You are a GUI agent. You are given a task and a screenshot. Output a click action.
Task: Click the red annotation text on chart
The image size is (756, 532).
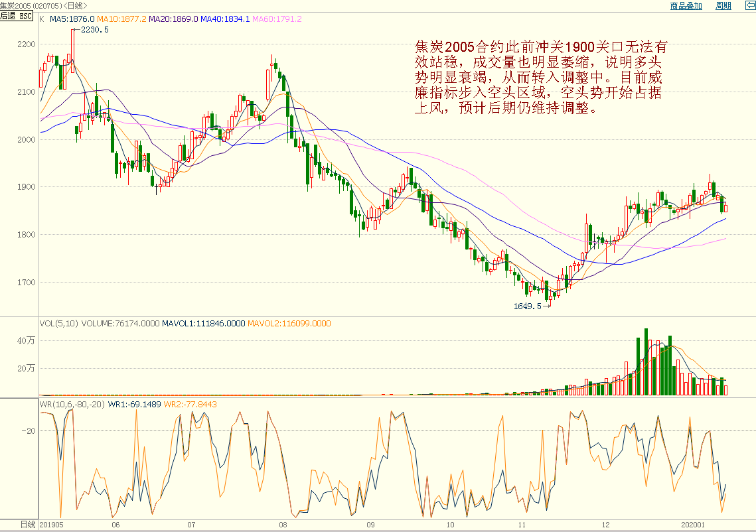pos(541,78)
